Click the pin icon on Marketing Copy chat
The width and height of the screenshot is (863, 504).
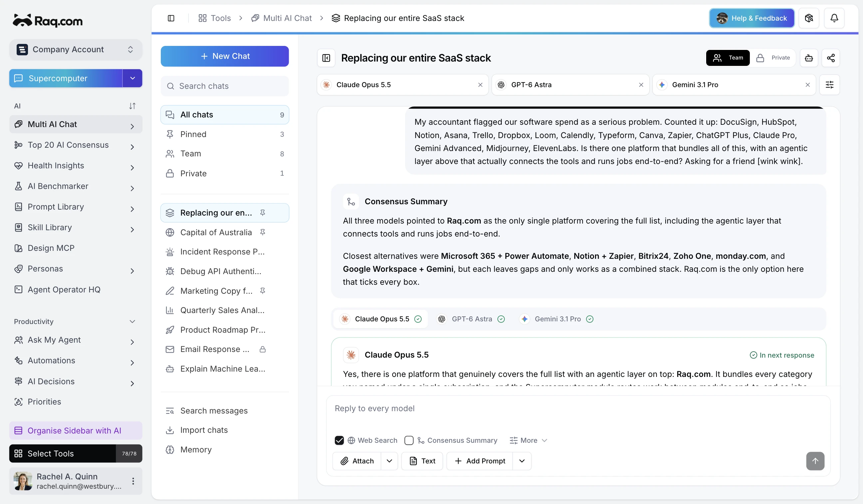[263, 291]
